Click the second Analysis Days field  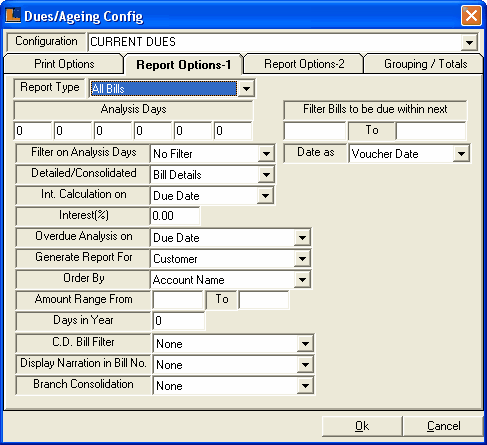click(x=73, y=131)
